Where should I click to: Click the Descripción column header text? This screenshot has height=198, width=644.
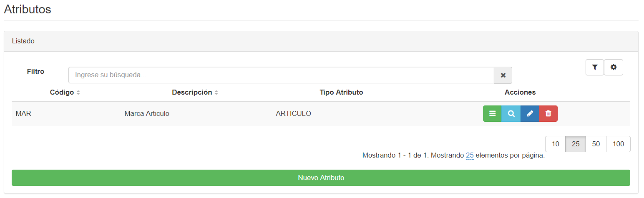coord(192,92)
